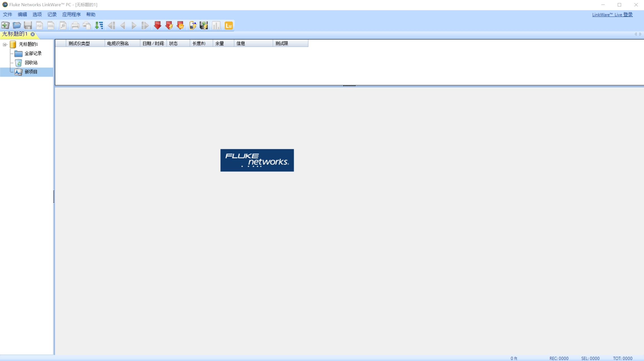
Task: Export to XML via the toolbar icon
Action: click(51, 25)
